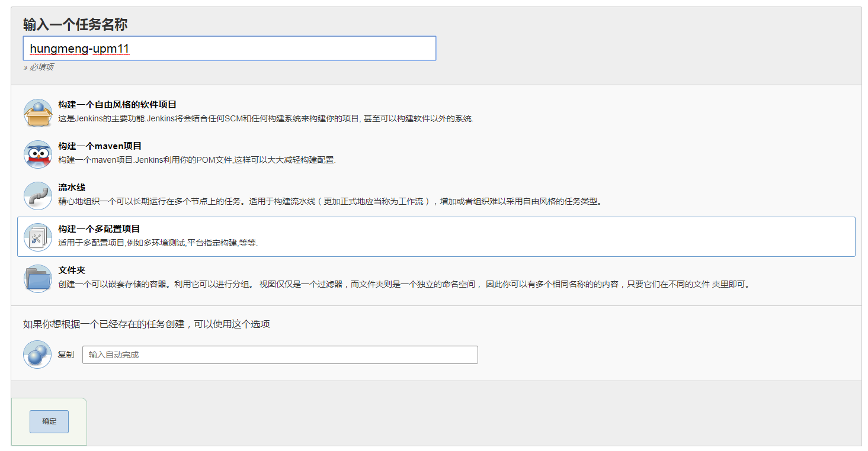Focus the 复制 autocomplete input field
868x451 pixels.
[280, 355]
